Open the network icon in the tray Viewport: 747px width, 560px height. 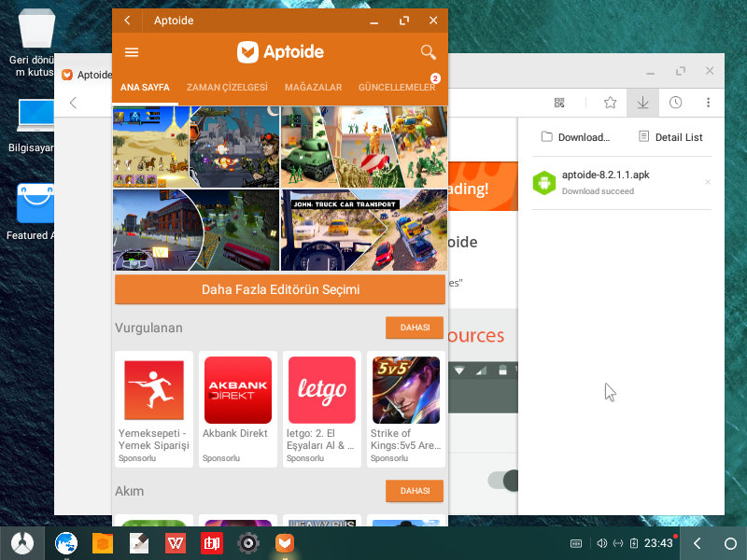pos(618,543)
